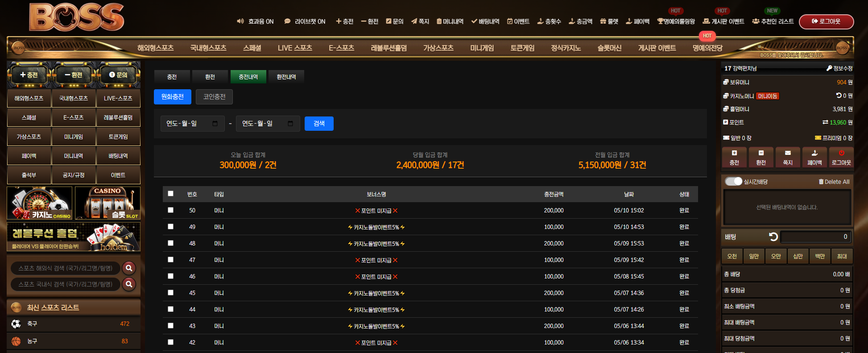The height and width of the screenshot is (353, 868).
Task: Open the end date calendar picker
Action: tap(290, 124)
